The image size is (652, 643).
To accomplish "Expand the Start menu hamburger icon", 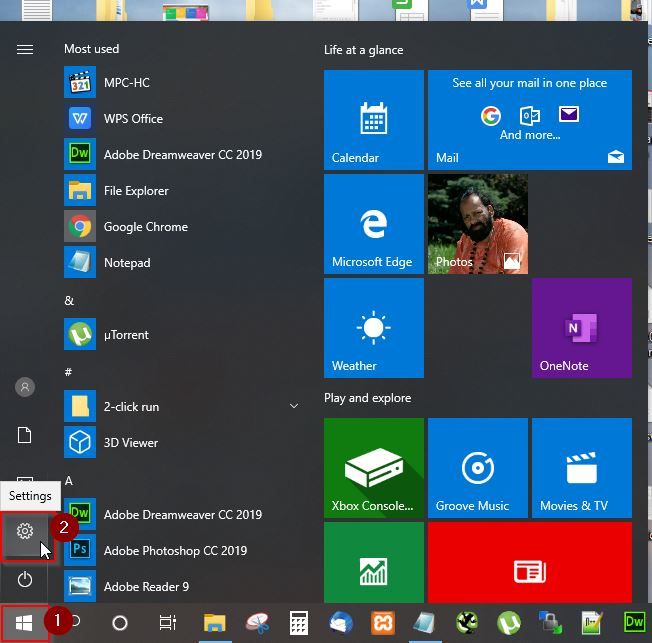I will coord(25,49).
